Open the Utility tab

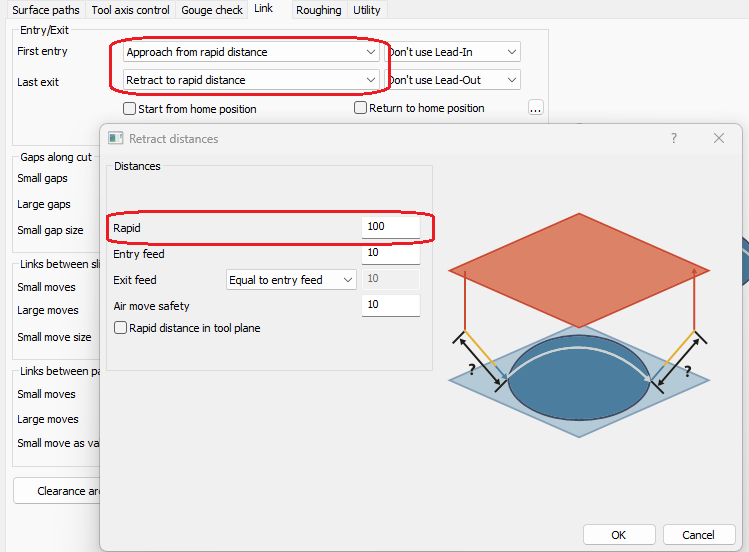coord(366,10)
